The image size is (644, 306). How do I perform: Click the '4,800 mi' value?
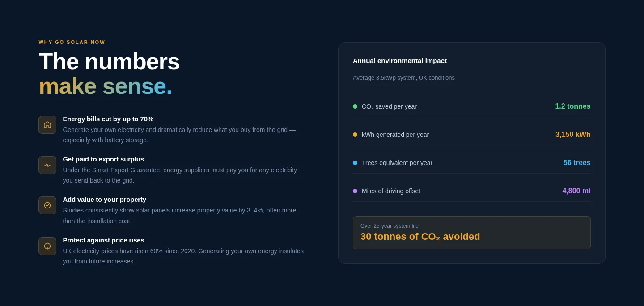(x=576, y=191)
